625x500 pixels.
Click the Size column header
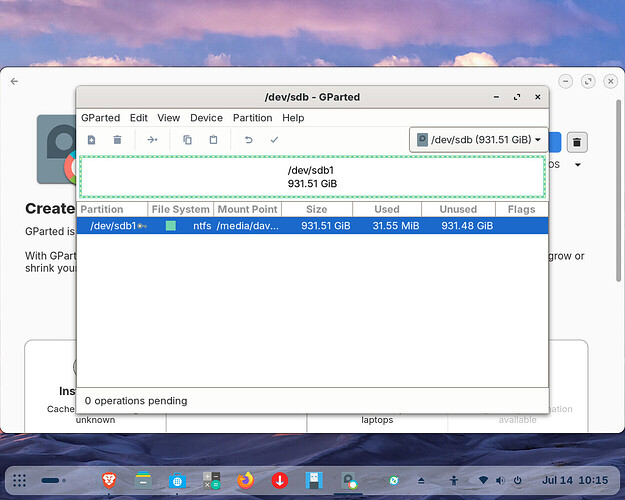pyautogui.click(x=317, y=209)
